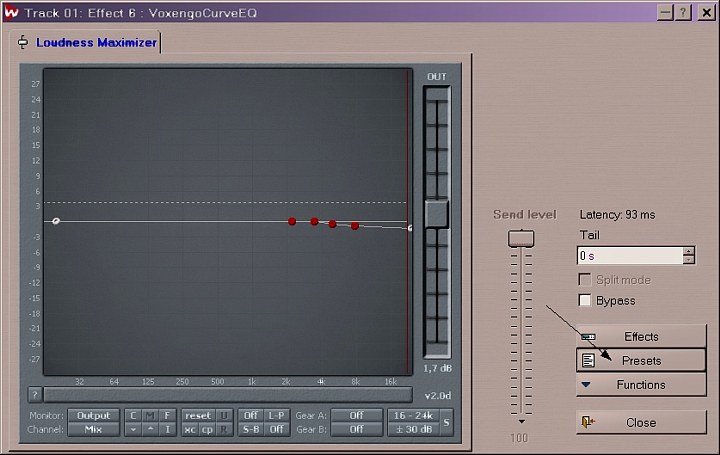Viewport: 720px width, 455px height.
Task: Click the Wavelab logo in title bar
Action: coord(11,12)
